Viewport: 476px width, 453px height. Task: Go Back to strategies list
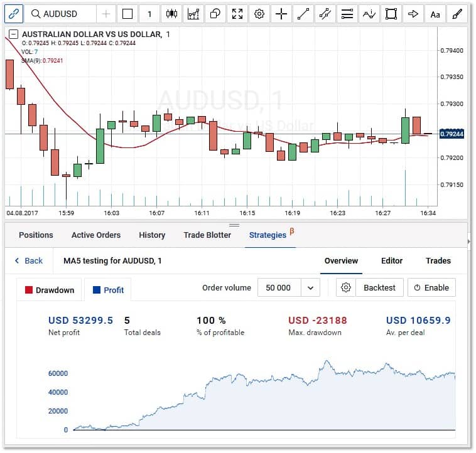tap(28, 260)
